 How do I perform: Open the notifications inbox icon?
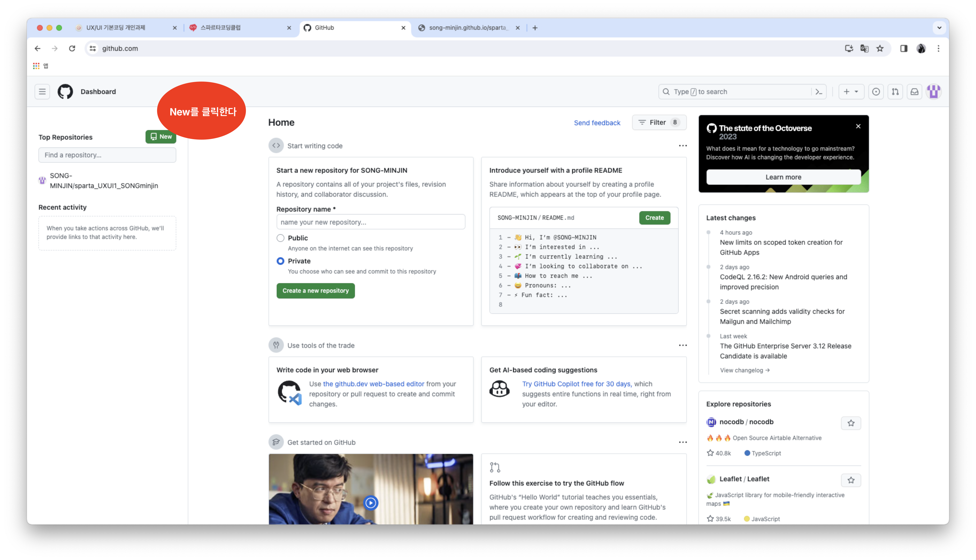[915, 92]
